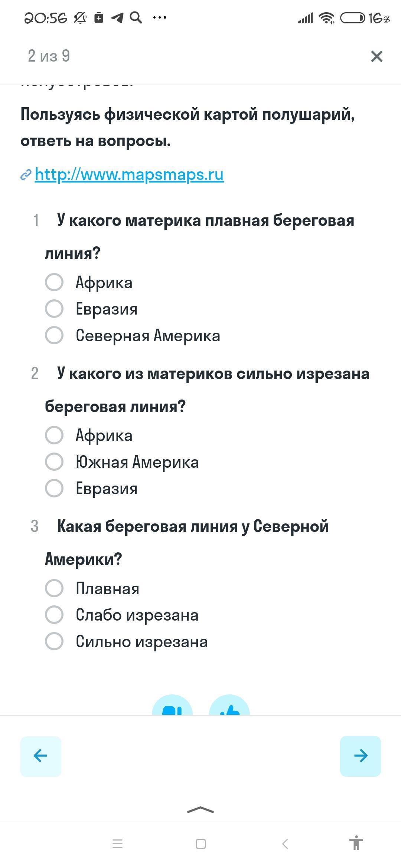Select Сильно изрезана option

[54, 641]
